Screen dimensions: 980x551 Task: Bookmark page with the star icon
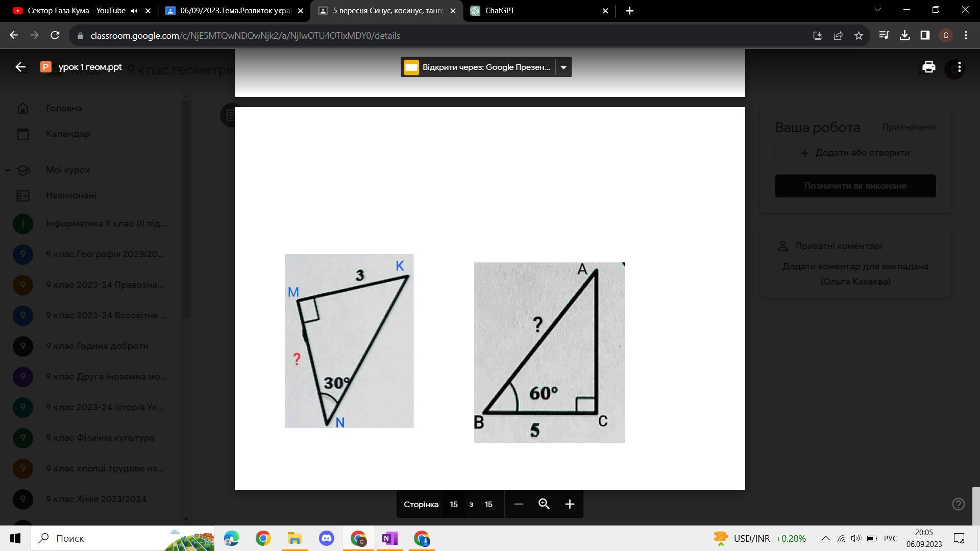click(x=859, y=36)
